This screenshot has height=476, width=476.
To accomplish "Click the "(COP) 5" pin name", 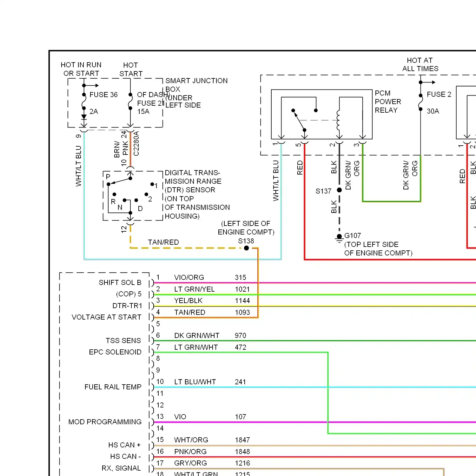I will coord(129,294).
